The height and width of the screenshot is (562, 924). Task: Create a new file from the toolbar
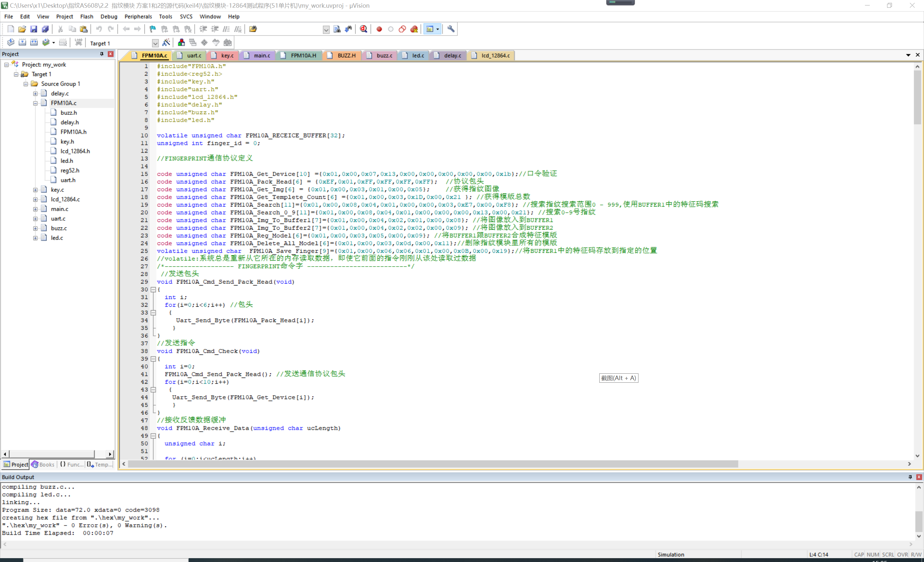[11, 29]
